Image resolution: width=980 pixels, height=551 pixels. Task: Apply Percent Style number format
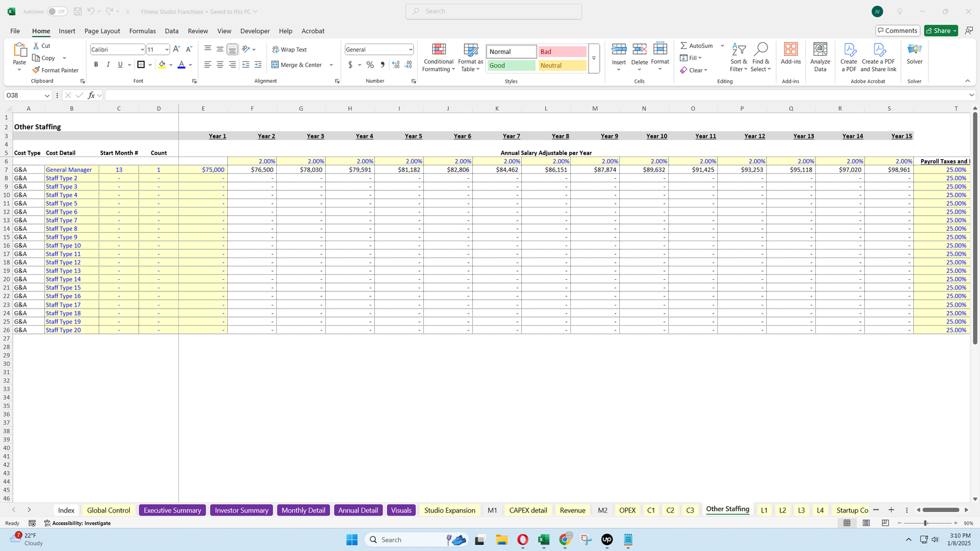(x=370, y=65)
